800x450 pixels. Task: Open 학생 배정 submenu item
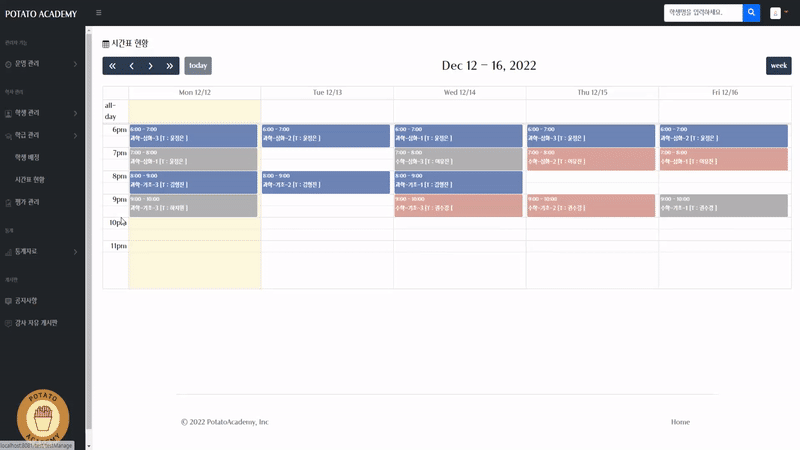(27, 158)
